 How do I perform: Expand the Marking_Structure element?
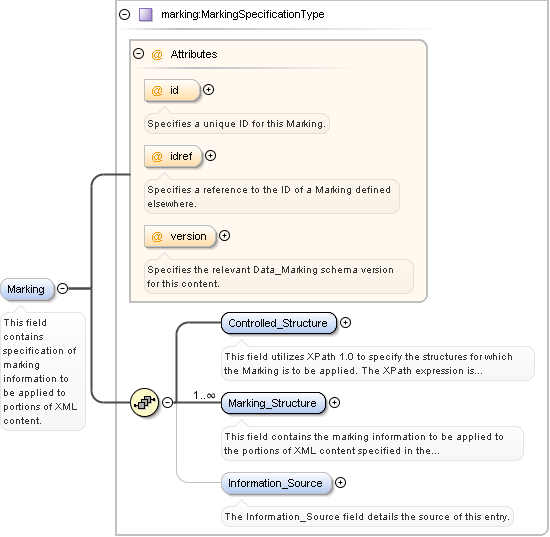335,403
